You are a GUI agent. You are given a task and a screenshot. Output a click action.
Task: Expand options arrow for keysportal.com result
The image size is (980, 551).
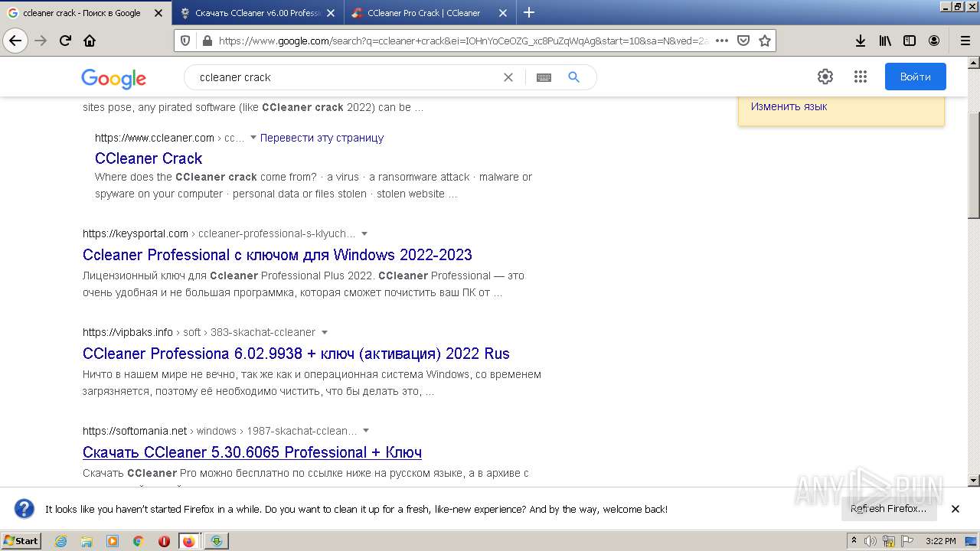[364, 233]
